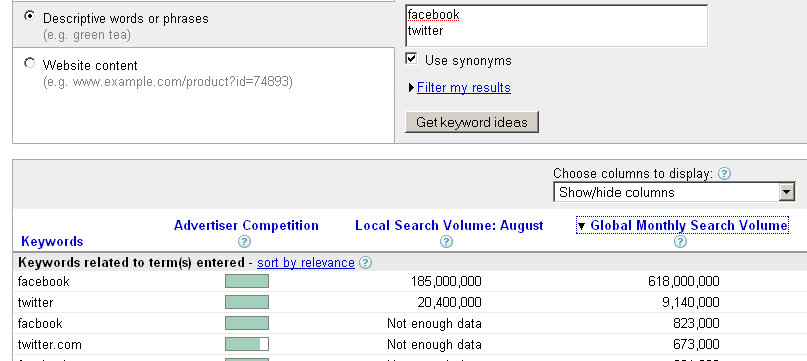This screenshot has width=807, height=361.
Task: Click competition bar for twitter.com row
Action: (247, 344)
